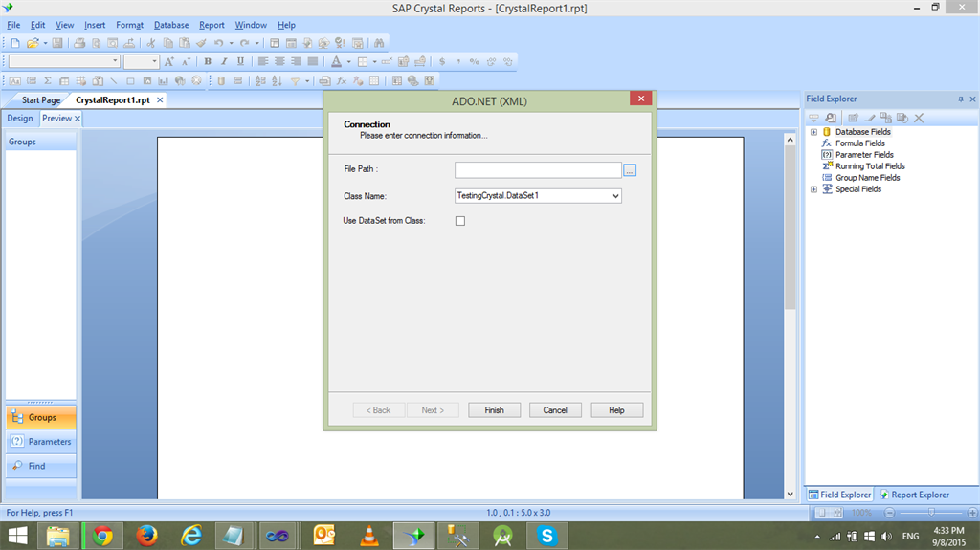
Task: Open the font size dropdown
Action: (154, 61)
